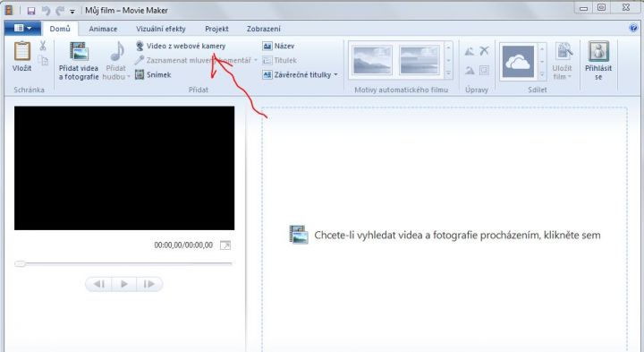Viewport: 644px width, 352px height.
Task: Click the scissors cut icon
Action: click(x=43, y=46)
